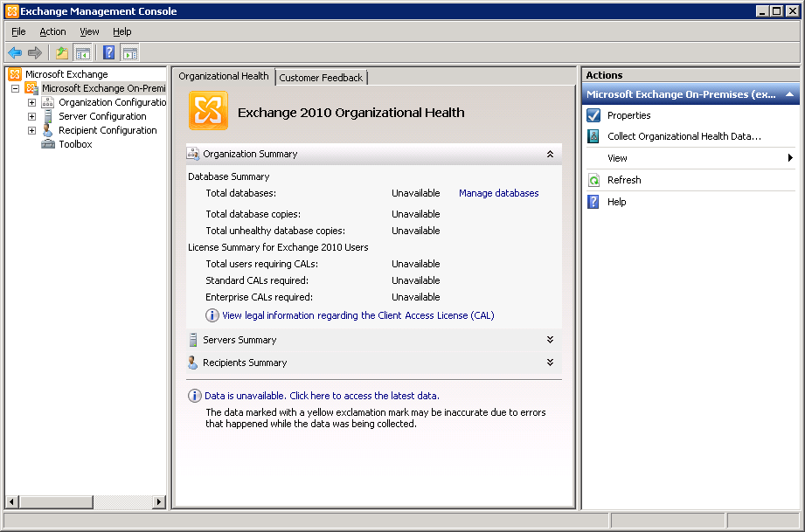The width and height of the screenshot is (805, 532).
Task: Click the Up One Level folder icon
Action: (62, 52)
